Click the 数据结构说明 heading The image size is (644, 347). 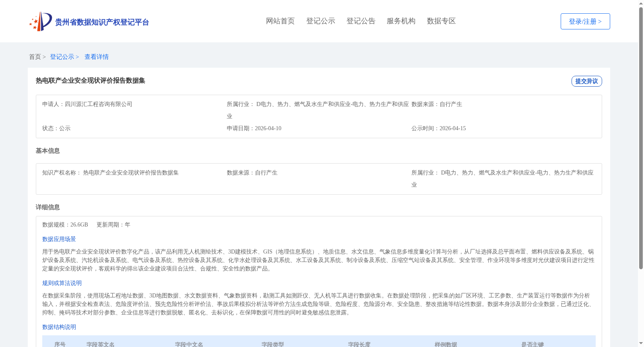click(x=59, y=327)
